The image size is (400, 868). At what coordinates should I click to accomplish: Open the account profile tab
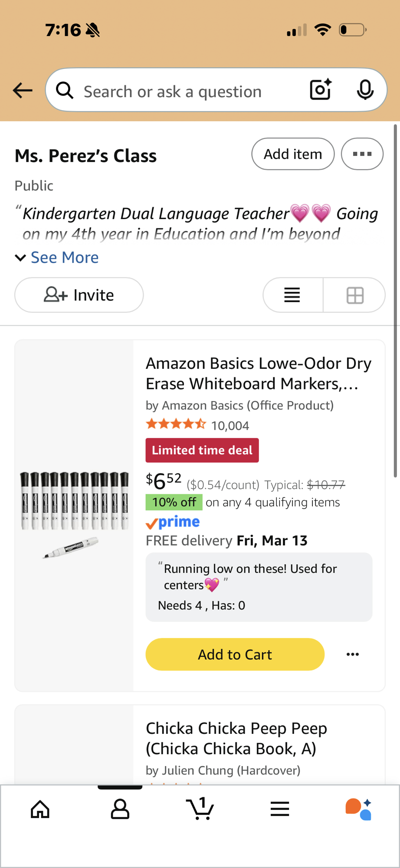click(x=120, y=809)
